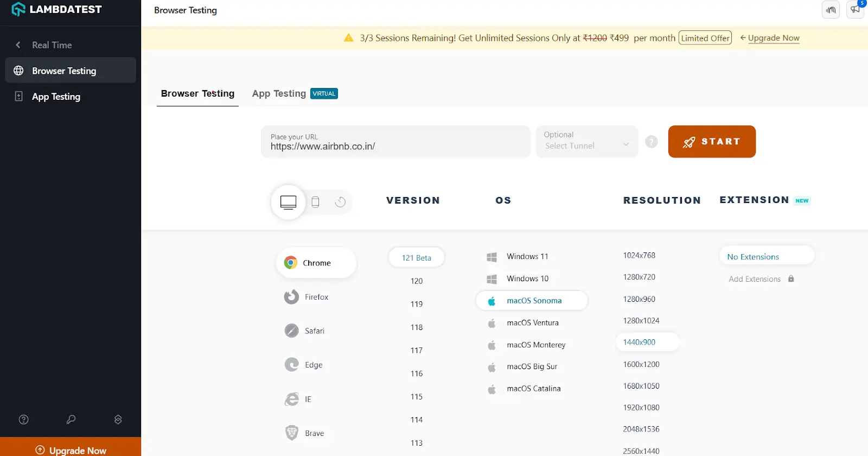Click the integrations icon in sidebar footer
Screen dimensions: 868x456
pyautogui.click(x=118, y=419)
